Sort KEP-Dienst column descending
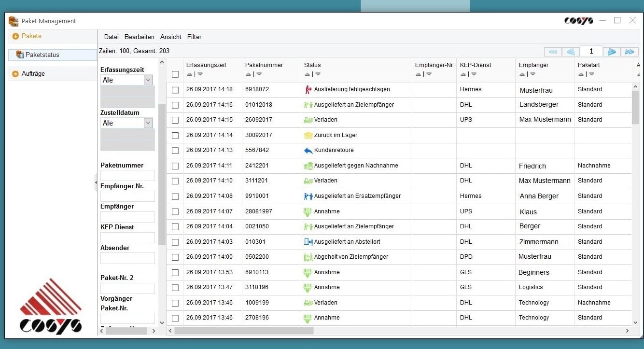The height and width of the screenshot is (349, 644). (x=474, y=74)
